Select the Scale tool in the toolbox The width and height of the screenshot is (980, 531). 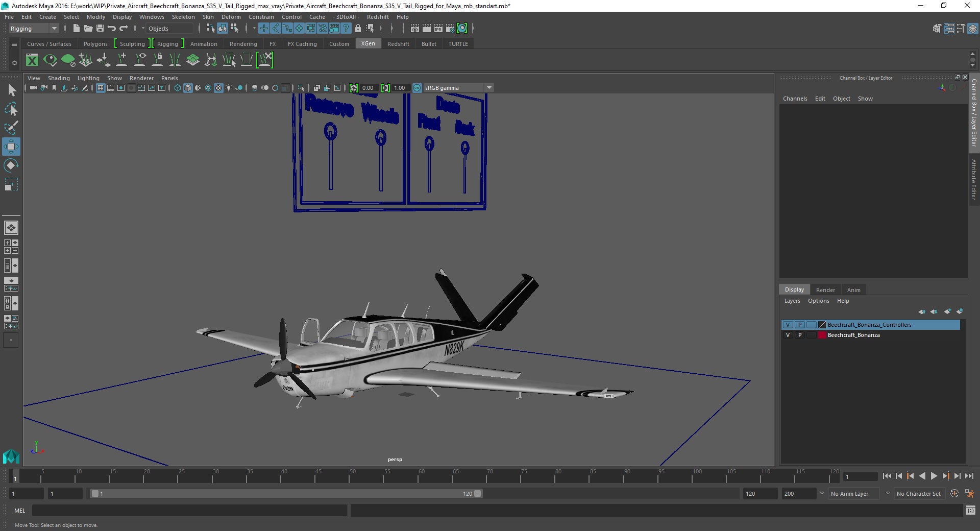pyautogui.click(x=11, y=184)
